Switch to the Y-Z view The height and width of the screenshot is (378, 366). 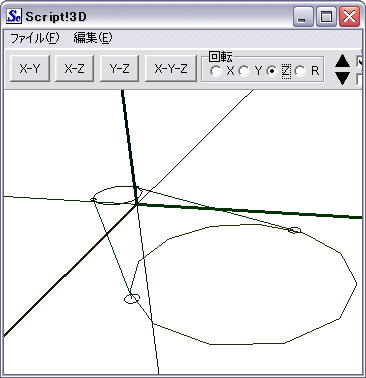[119, 69]
